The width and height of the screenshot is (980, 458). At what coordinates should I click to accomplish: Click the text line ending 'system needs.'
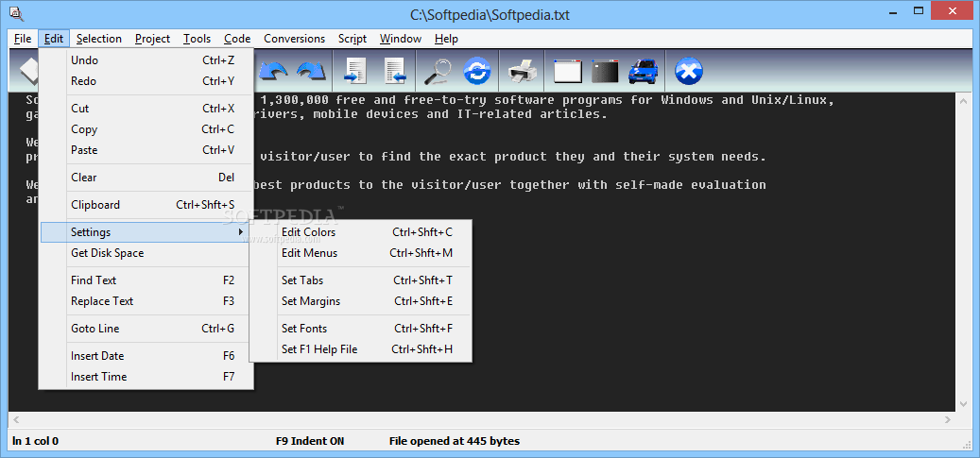pos(512,157)
